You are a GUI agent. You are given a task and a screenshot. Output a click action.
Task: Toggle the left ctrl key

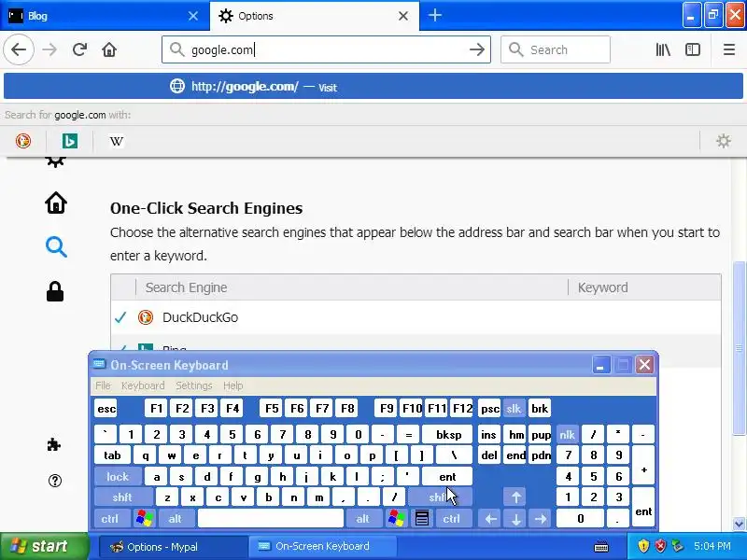pyautogui.click(x=110, y=518)
